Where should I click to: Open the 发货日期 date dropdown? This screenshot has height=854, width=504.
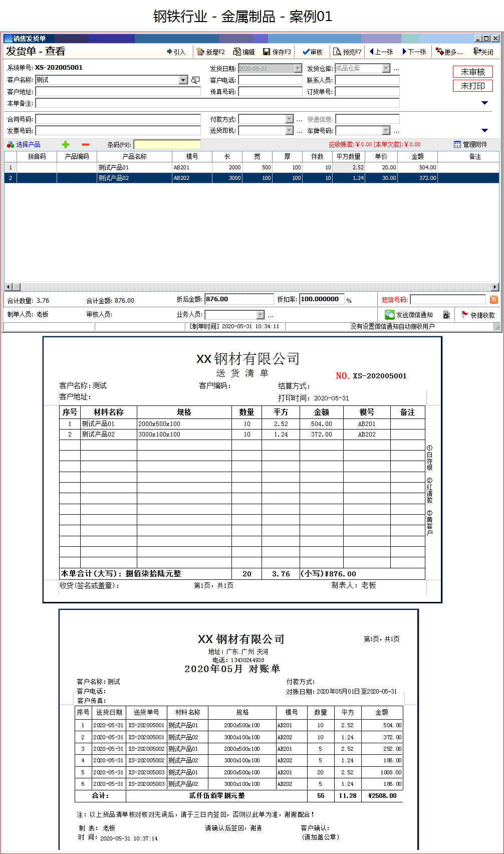tap(298, 69)
